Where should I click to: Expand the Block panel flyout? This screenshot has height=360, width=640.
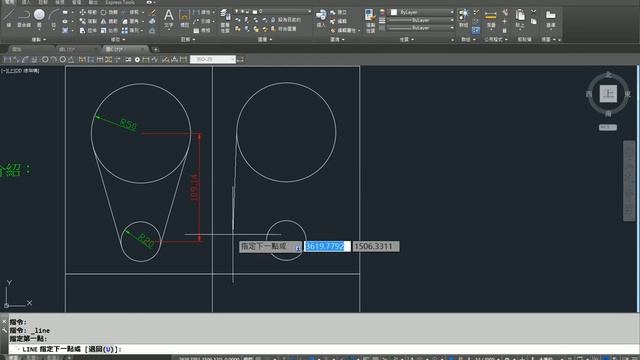[338, 40]
